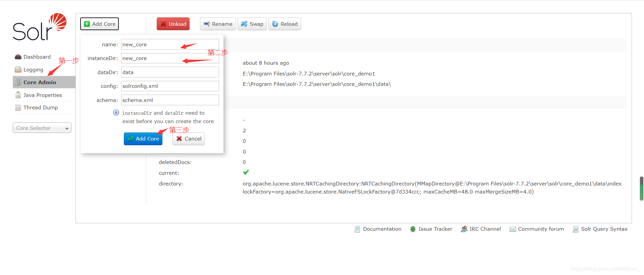This screenshot has width=644, height=275.
Task: Click the 'deletedDocs:' label
Action: pyautogui.click(x=175, y=162)
